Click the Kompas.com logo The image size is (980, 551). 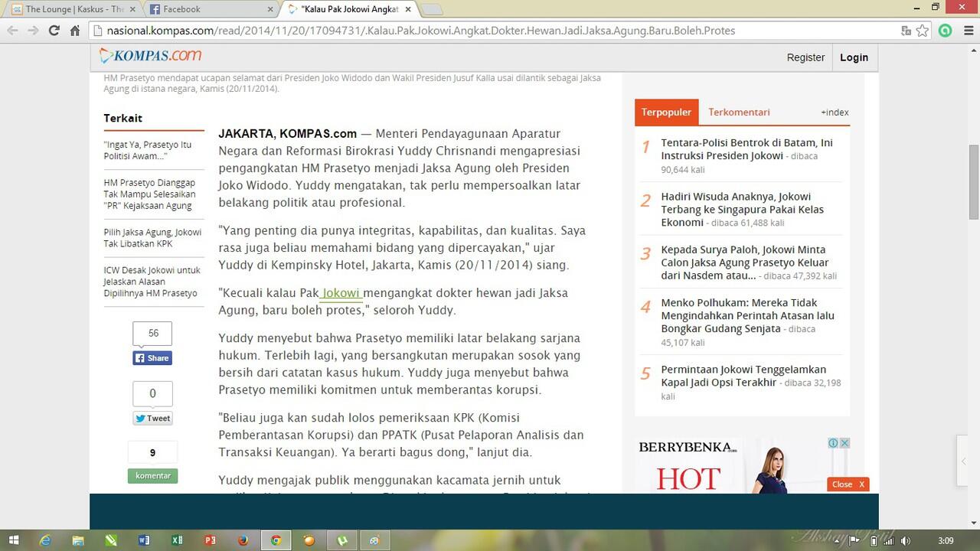point(151,56)
